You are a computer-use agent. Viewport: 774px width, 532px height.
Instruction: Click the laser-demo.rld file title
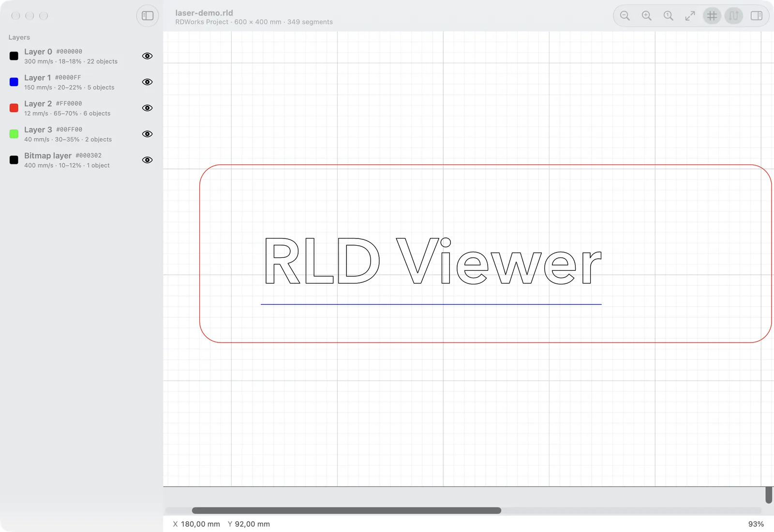pos(204,13)
